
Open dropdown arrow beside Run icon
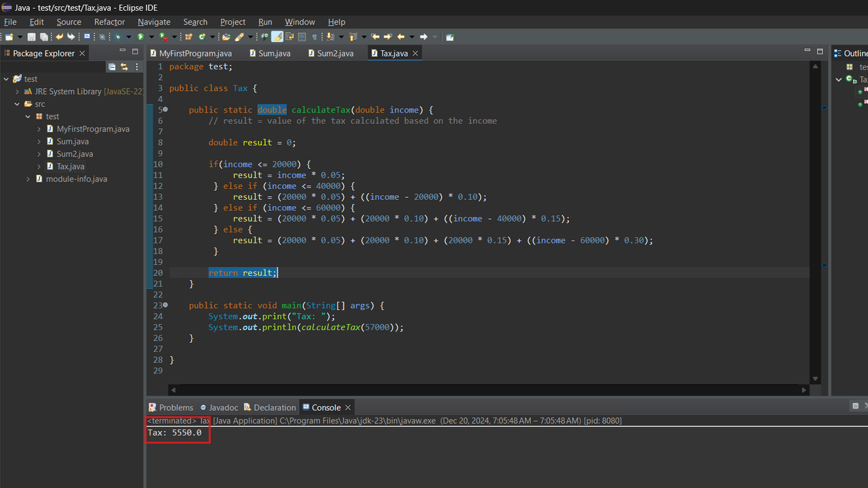(x=151, y=37)
